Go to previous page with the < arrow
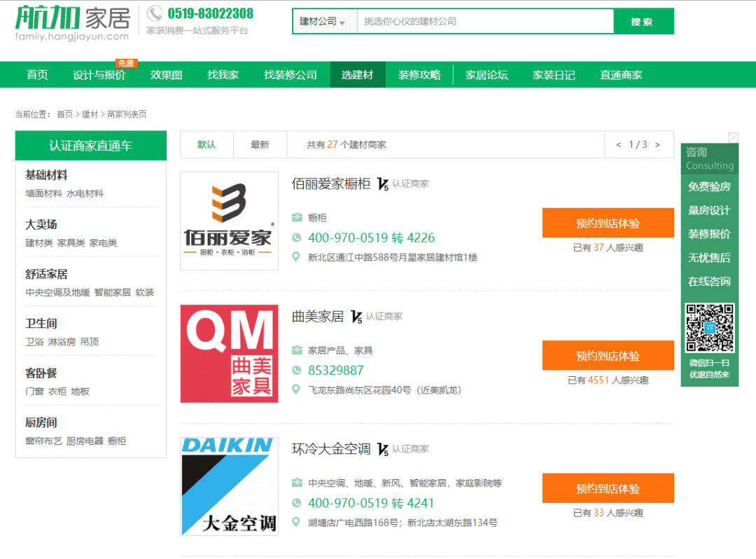The height and width of the screenshot is (559, 756). [x=619, y=145]
